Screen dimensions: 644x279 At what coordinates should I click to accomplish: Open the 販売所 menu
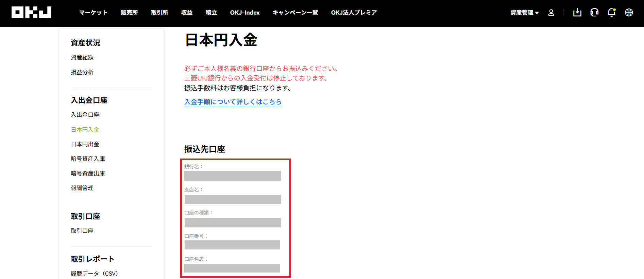pos(129,13)
